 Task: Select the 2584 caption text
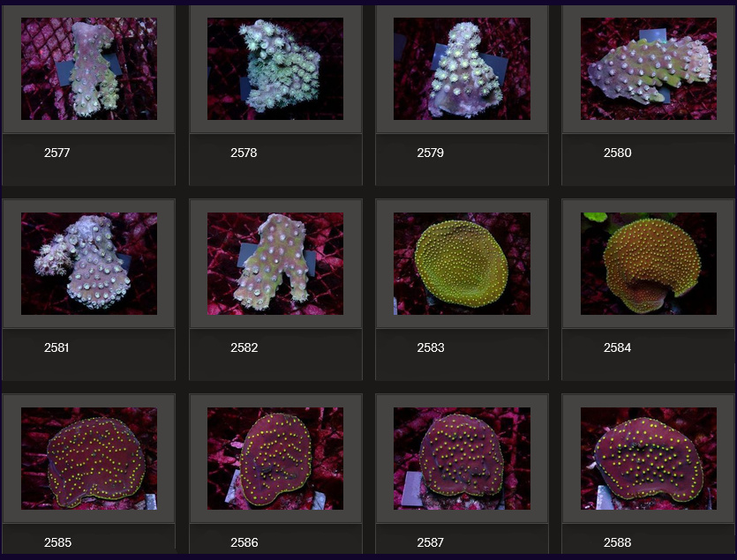coord(617,347)
